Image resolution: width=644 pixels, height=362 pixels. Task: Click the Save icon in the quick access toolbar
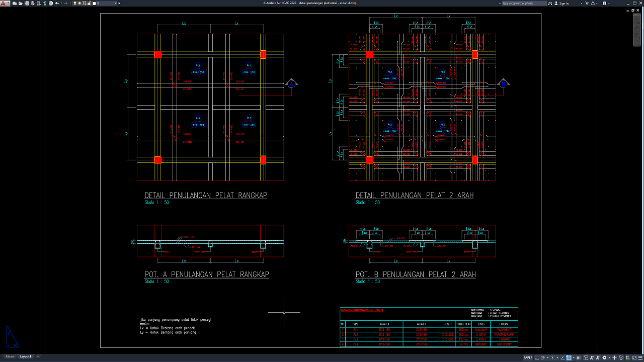(27, 4)
